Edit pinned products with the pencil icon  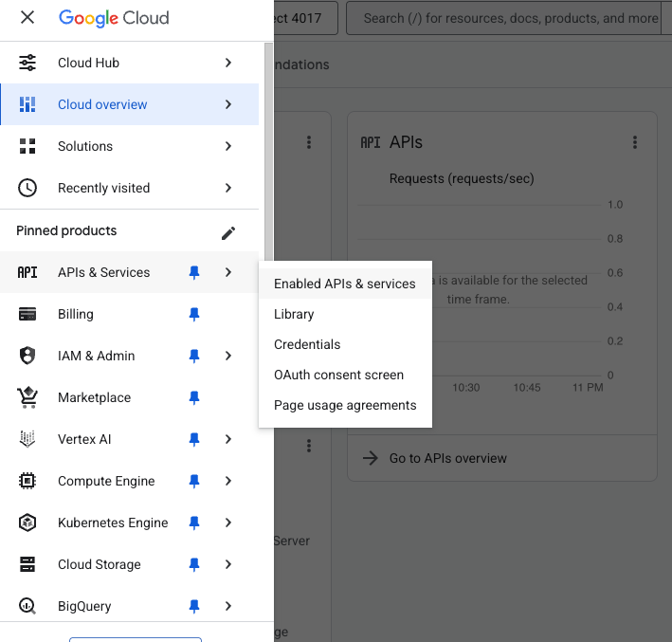(x=228, y=233)
